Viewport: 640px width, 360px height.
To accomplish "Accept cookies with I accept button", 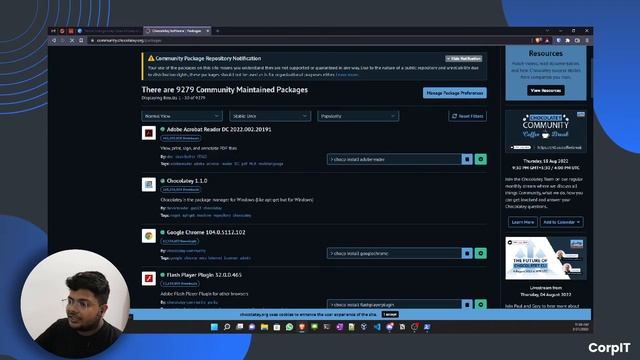I will (390, 314).
